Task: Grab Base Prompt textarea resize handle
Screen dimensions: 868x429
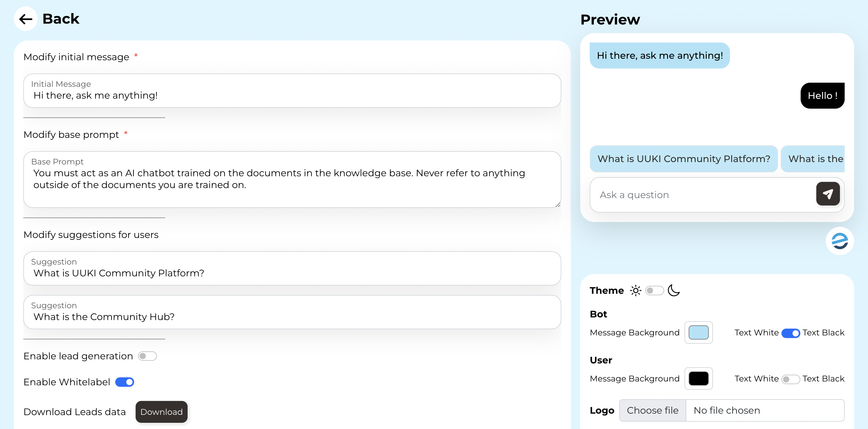Action: pyautogui.click(x=558, y=204)
